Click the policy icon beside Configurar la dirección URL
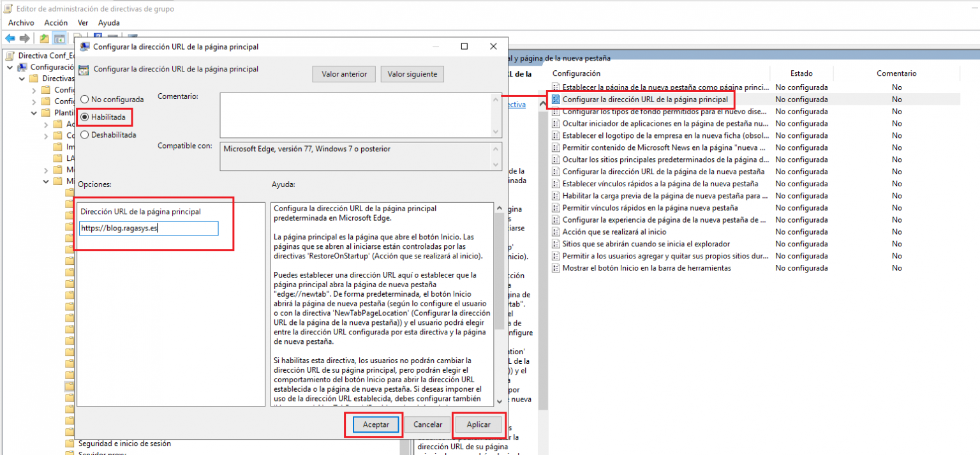 [x=554, y=100]
